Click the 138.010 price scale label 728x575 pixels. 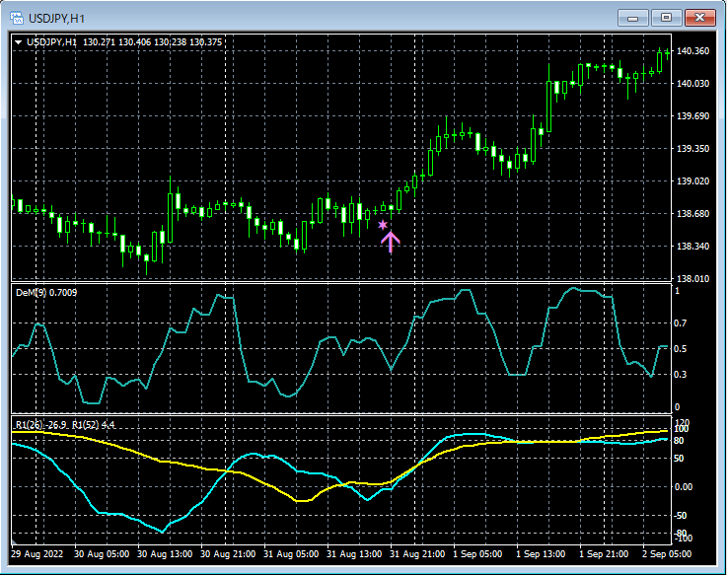click(693, 279)
